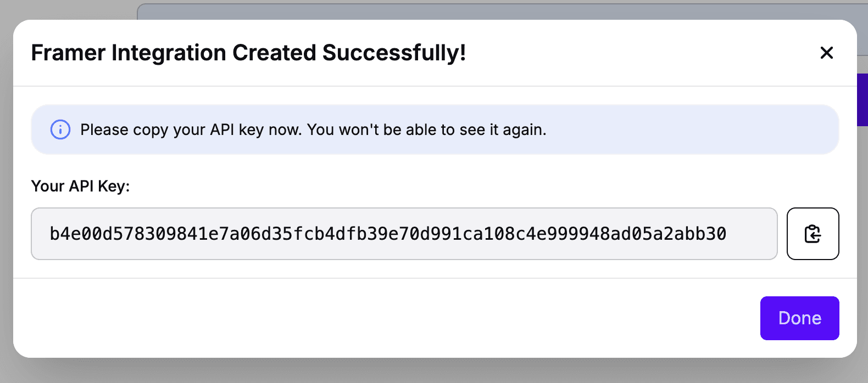Click the word "Successfully!" in the heading
Image resolution: width=868 pixels, height=383 pixels.
pos(394,53)
